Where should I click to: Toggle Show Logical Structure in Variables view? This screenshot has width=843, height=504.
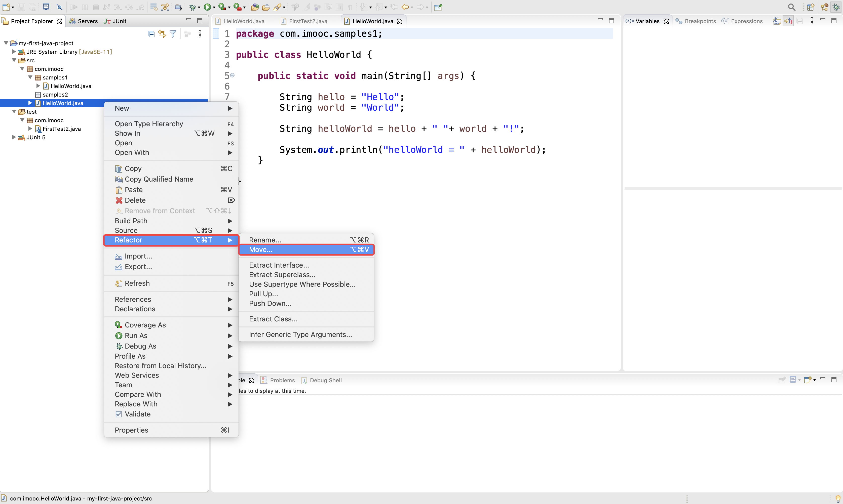pyautogui.click(x=788, y=21)
